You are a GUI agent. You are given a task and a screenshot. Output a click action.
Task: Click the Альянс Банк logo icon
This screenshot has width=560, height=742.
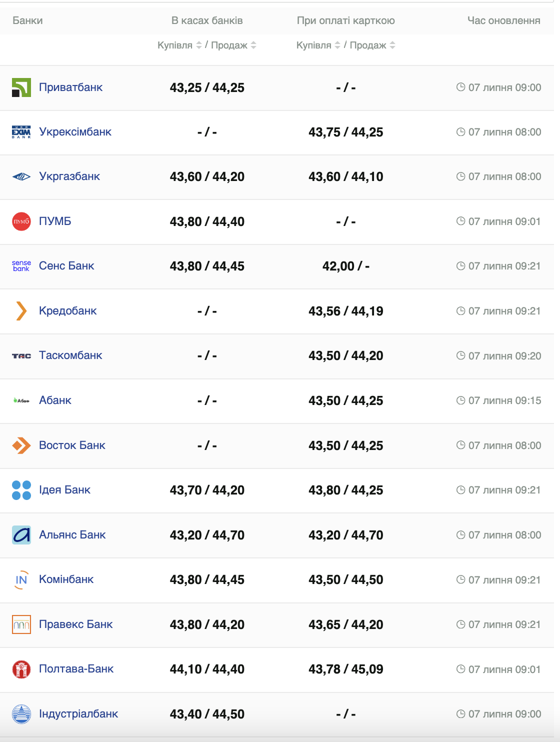tap(21, 535)
